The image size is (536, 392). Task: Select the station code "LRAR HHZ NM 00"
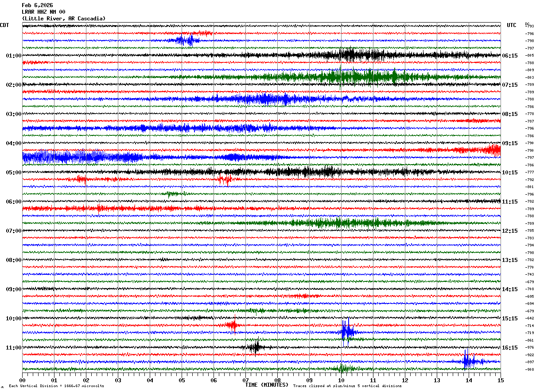43,12
